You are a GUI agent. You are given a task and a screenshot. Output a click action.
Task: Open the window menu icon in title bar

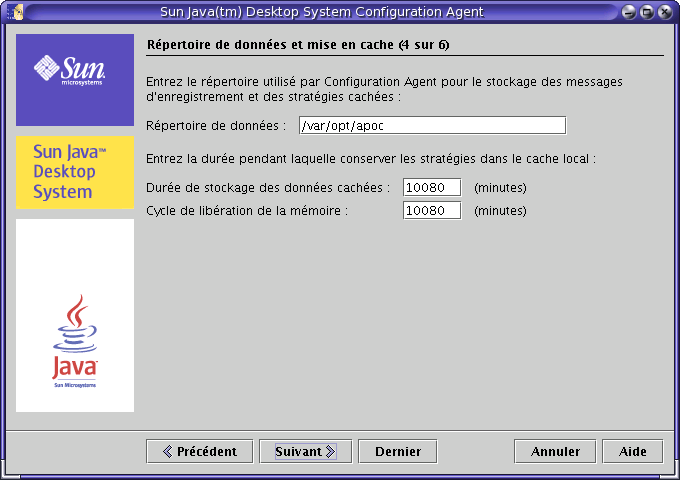15,12
